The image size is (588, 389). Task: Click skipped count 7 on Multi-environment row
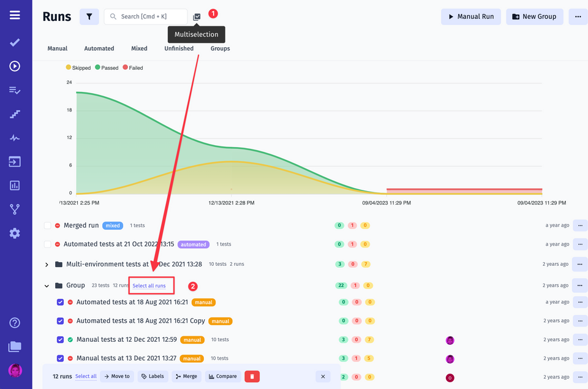[x=366, y=264]
